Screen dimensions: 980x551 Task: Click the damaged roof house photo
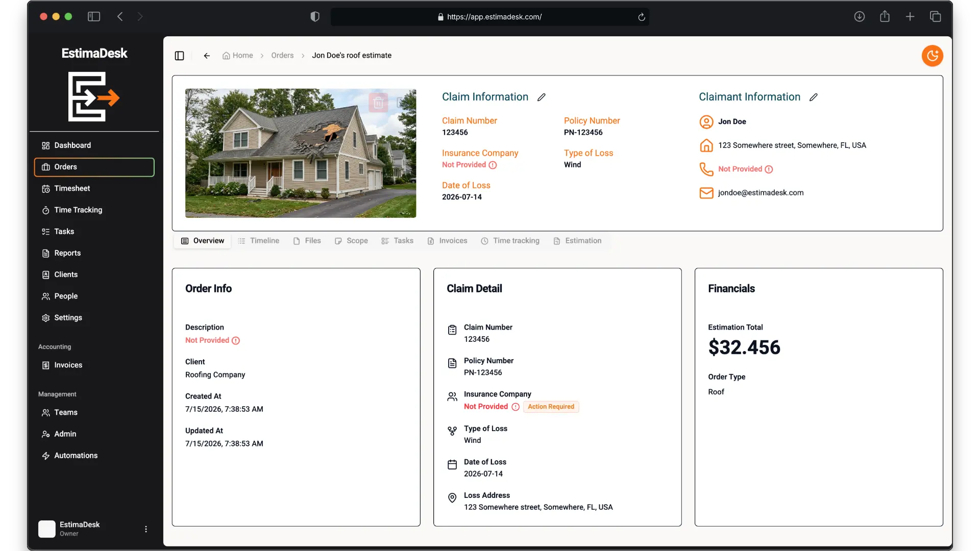(x=301, y=154)
